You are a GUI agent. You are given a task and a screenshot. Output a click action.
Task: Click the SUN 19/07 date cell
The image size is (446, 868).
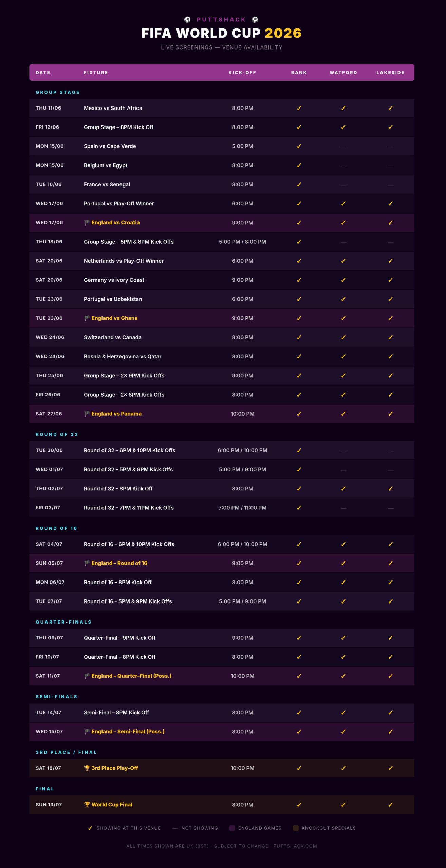tap(49, 805)
